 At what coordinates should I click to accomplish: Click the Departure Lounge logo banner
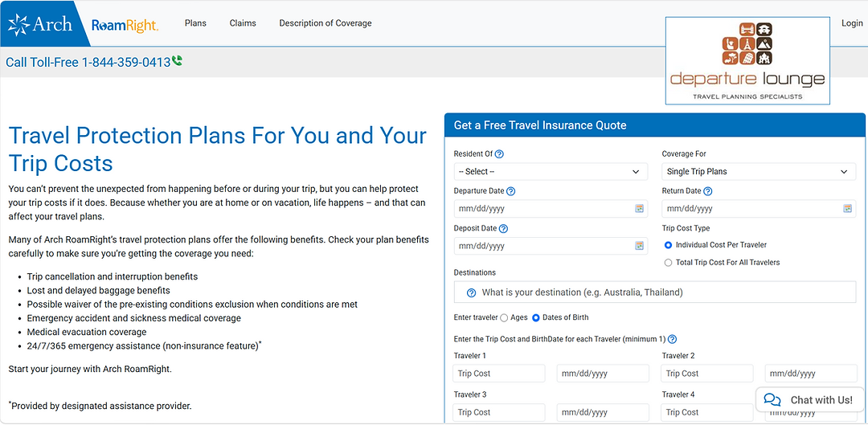pos(748,61)
